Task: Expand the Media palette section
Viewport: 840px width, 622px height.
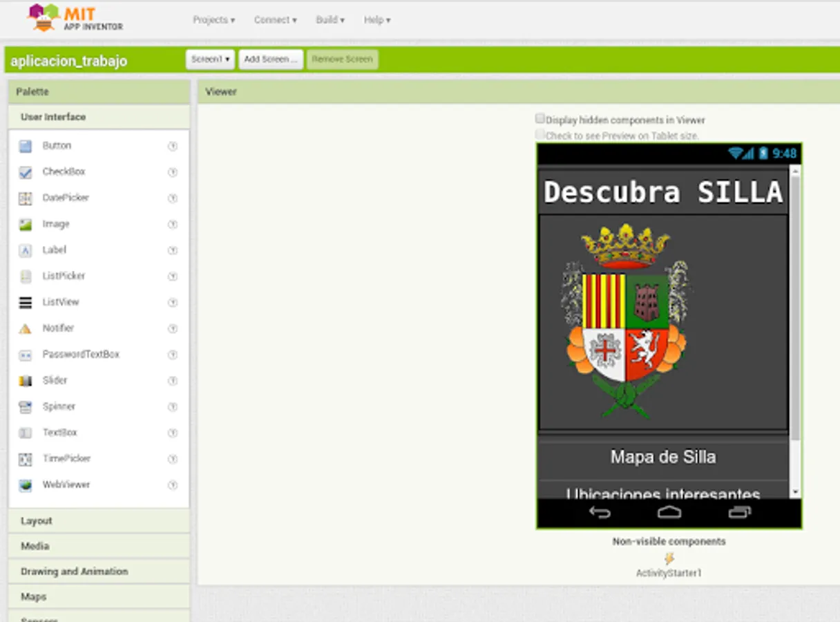Action: point(99,546)
